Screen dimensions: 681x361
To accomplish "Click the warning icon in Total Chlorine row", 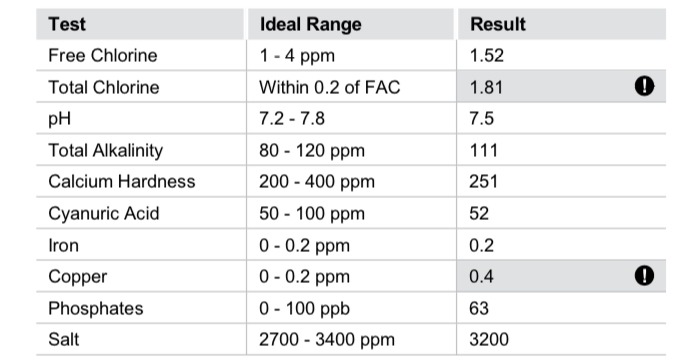I will point(644,86).
